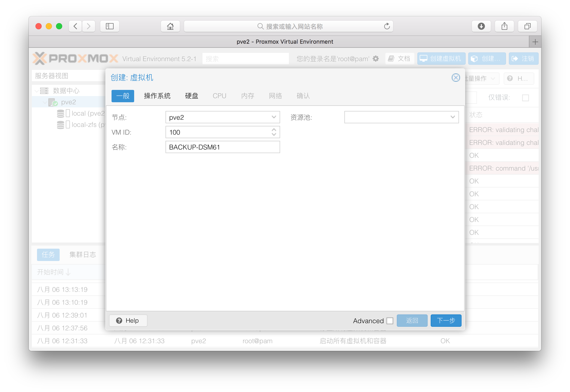Switch to the CPU tab
The width and height of the screenshot is (570, 392).
pos(219,96)
